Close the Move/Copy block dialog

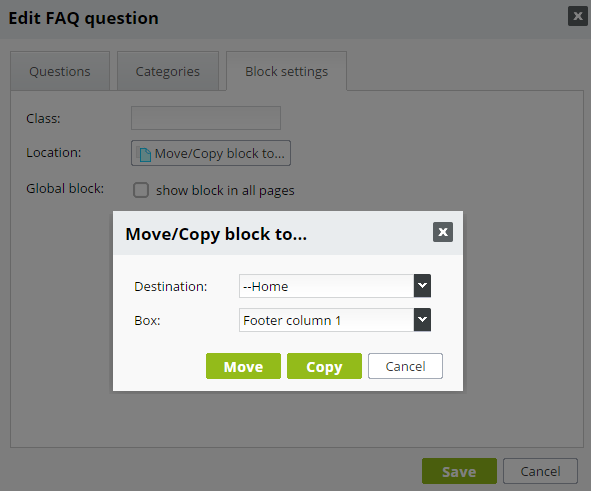coord(443,232)
